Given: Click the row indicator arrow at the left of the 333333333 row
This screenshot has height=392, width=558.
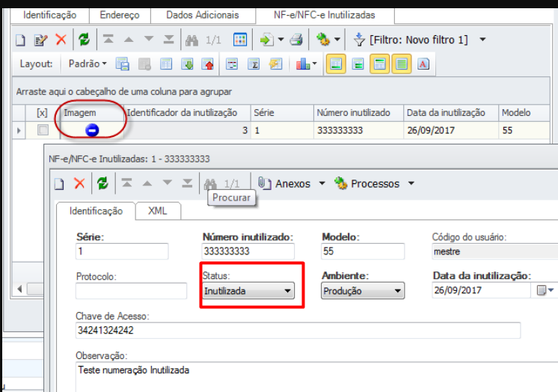Looking at the screenshot, I should 19,130.
